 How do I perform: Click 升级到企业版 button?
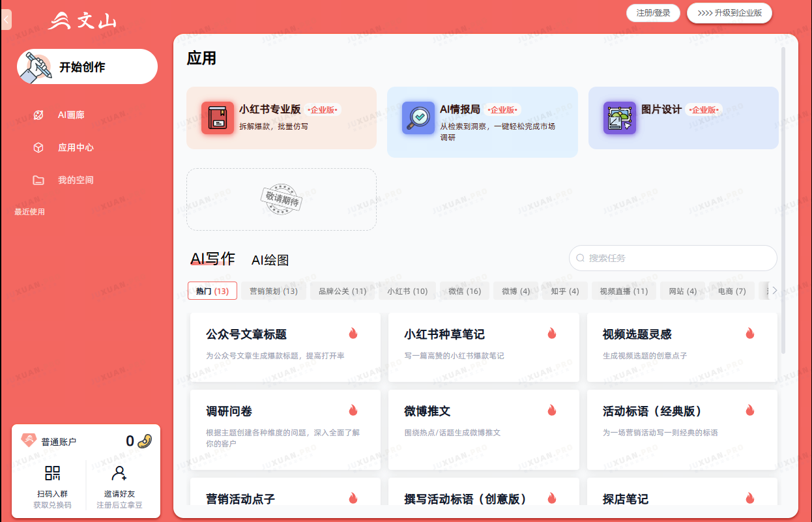729,13
